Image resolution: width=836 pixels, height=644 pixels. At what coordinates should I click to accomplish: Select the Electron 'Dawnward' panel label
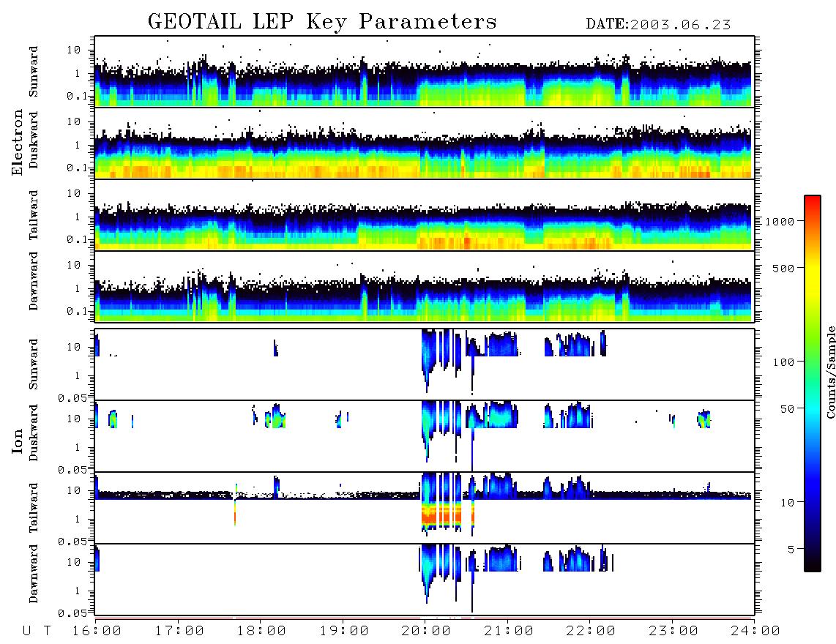[34, 281]
